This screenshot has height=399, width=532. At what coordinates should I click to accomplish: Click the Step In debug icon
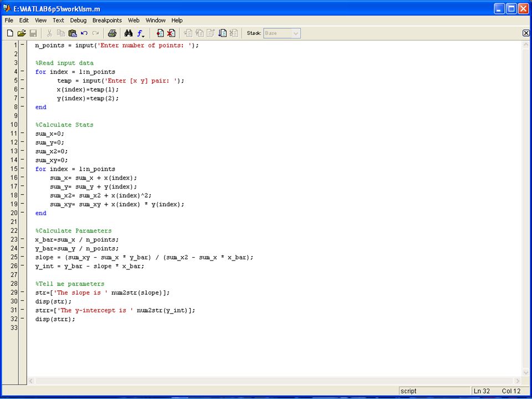199,33
